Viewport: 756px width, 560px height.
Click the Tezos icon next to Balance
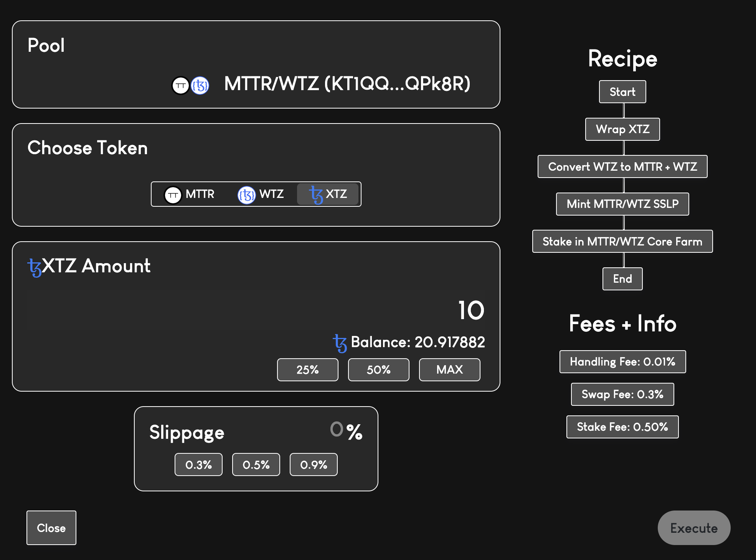pos(340,343)
